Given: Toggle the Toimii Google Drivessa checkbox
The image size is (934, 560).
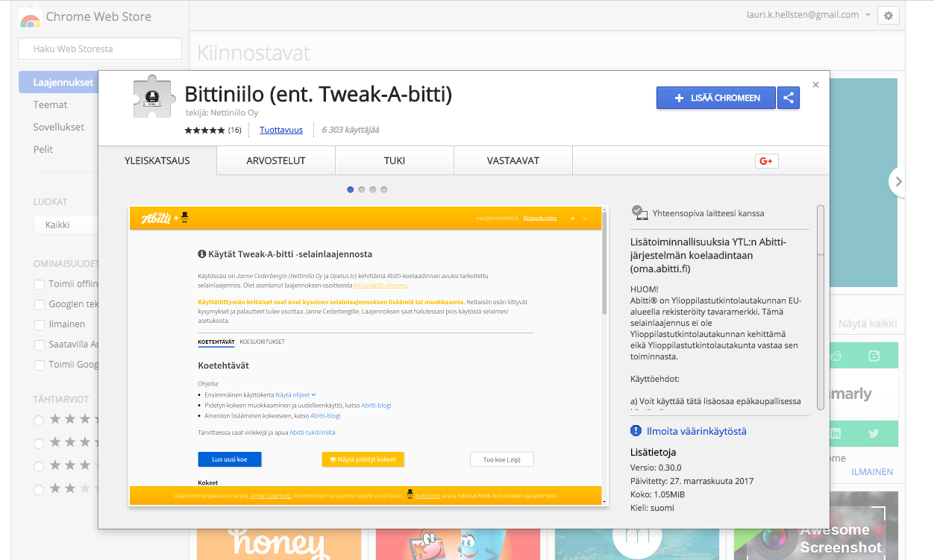Looking at the screenshot, I should [40, 365].
